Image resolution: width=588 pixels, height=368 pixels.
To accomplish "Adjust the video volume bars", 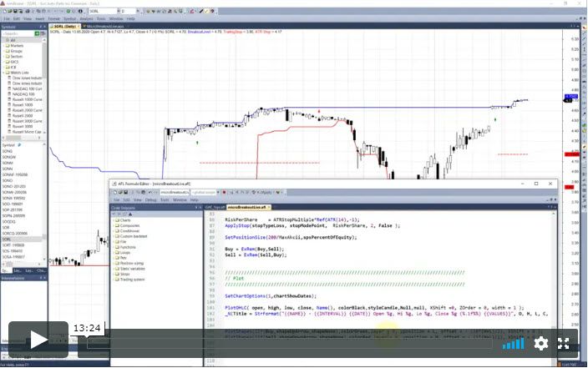I will (517, 343).
